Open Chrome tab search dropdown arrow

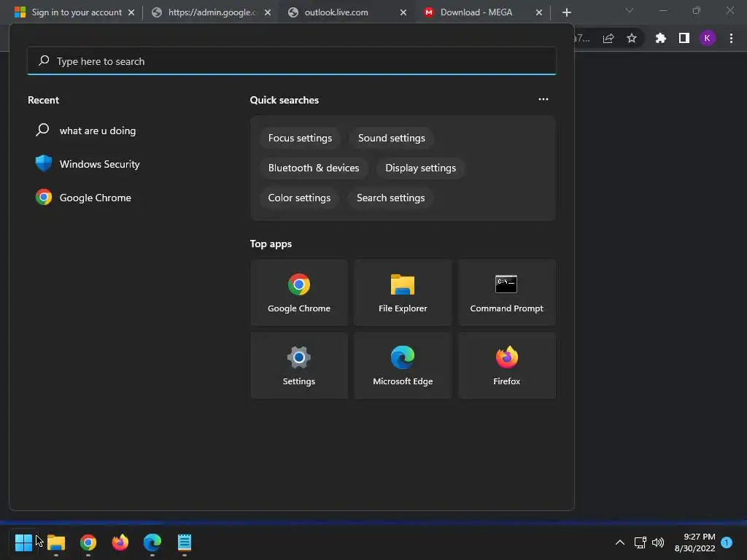click(630, 10)
